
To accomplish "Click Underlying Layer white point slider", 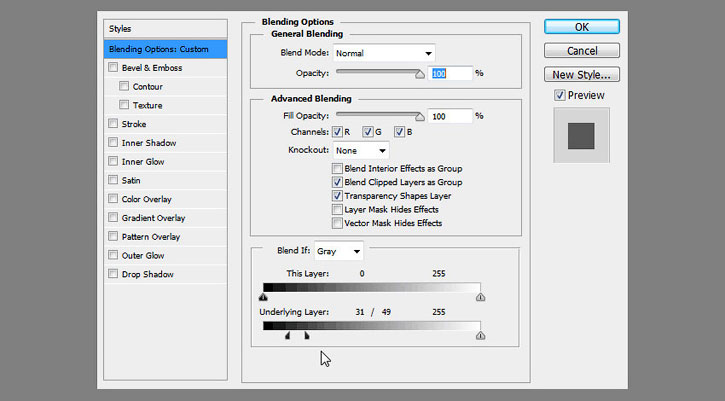I will (x=480, y=335).
